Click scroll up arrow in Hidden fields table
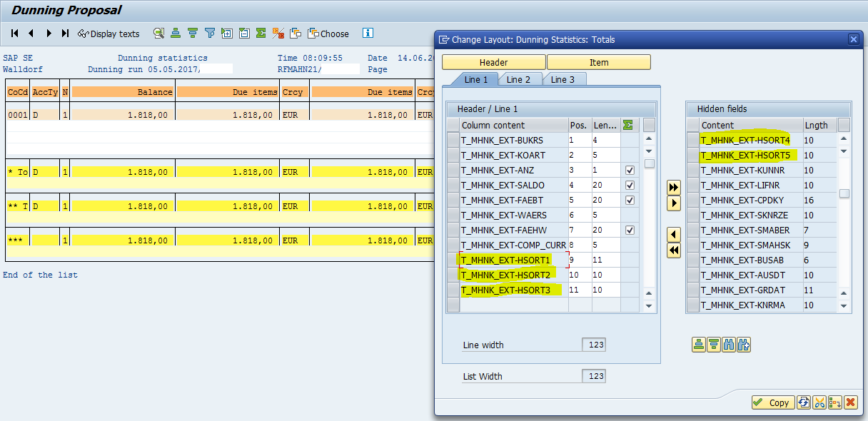 [x=844, y=140]
